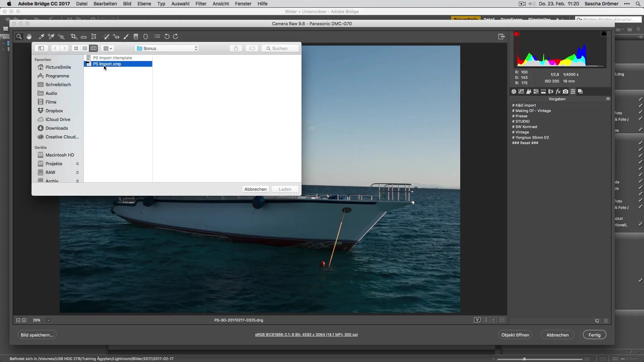Toggle the file dialog sidebar
The height and width of the screenshot is (362, 644).
coord(41,48)
